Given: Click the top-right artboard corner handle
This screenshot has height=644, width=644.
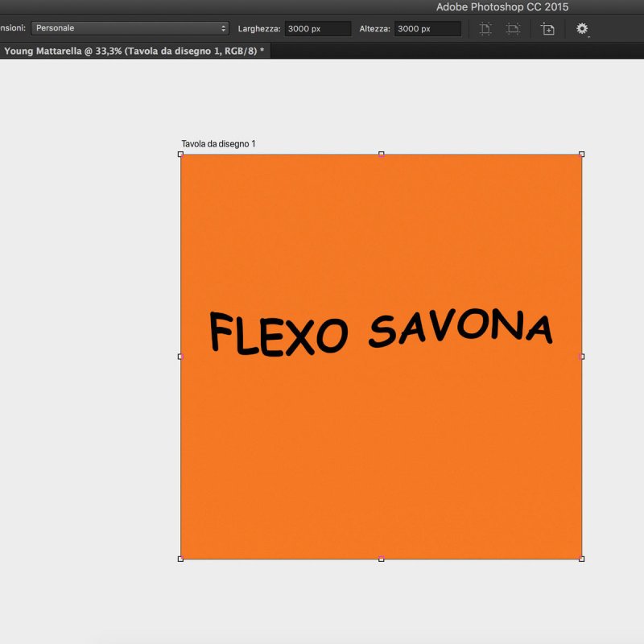Looking at the screenshot, I should [x=581, y=154].
